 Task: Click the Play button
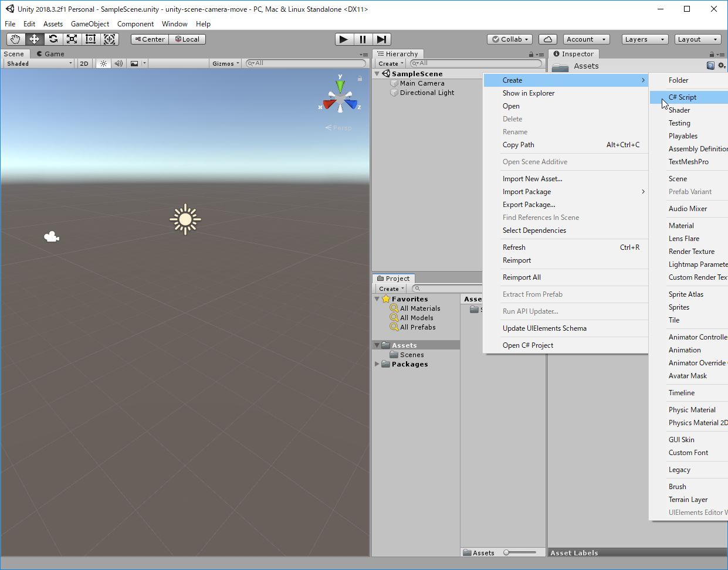point(344,39)
